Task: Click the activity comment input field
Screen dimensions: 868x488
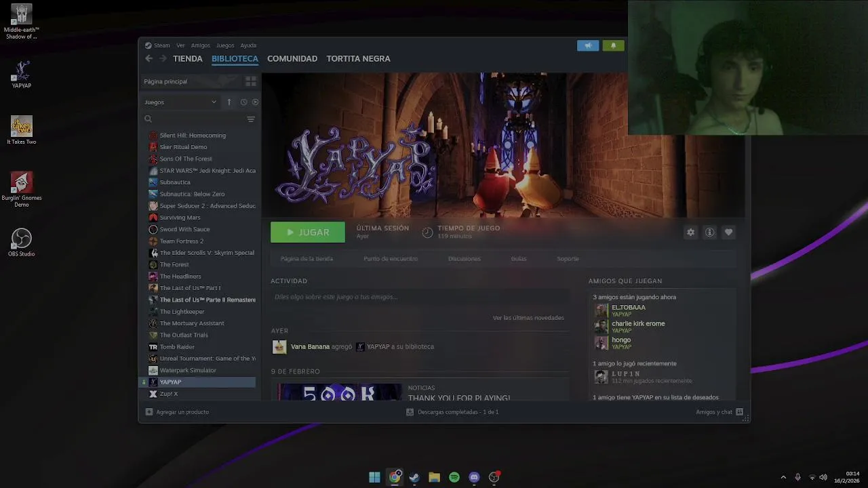Action: [x=420, y=297]
